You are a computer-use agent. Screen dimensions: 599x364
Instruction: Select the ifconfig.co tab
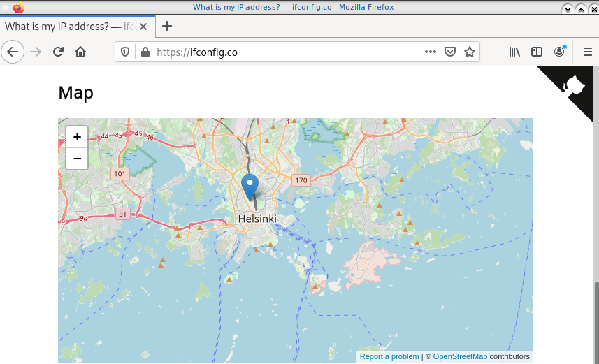tap(68, 27)
